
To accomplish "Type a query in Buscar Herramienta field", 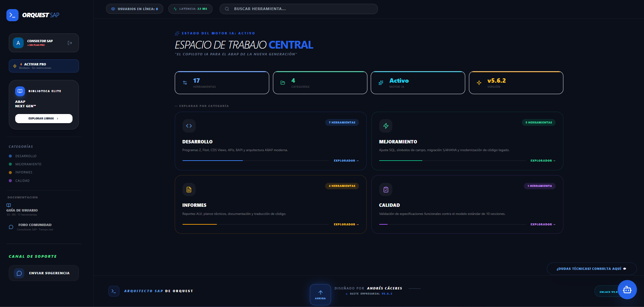I will tap(299, 9).
